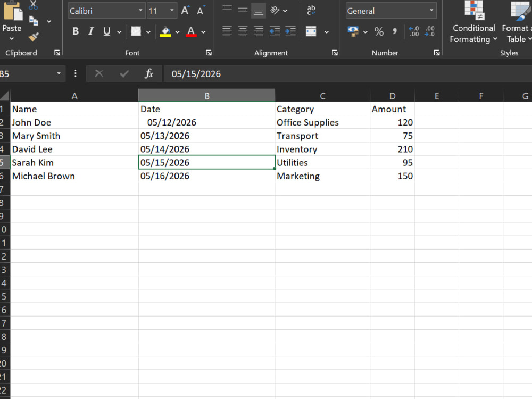Expand the Merge & Center arrow
This screenshot has width=532, height=399.
click(327, 32)
